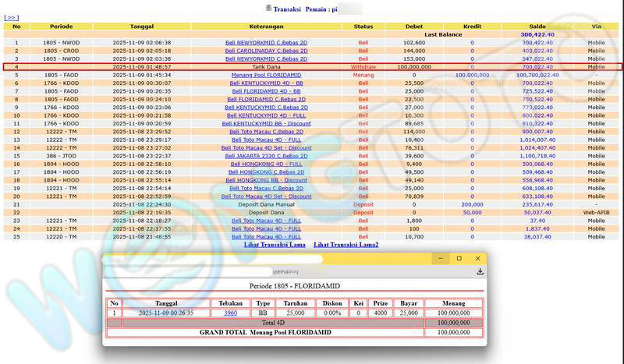Click the Keterangan column header
The width and height of the screenshot is (624, 364).
(x=266, y=27)
